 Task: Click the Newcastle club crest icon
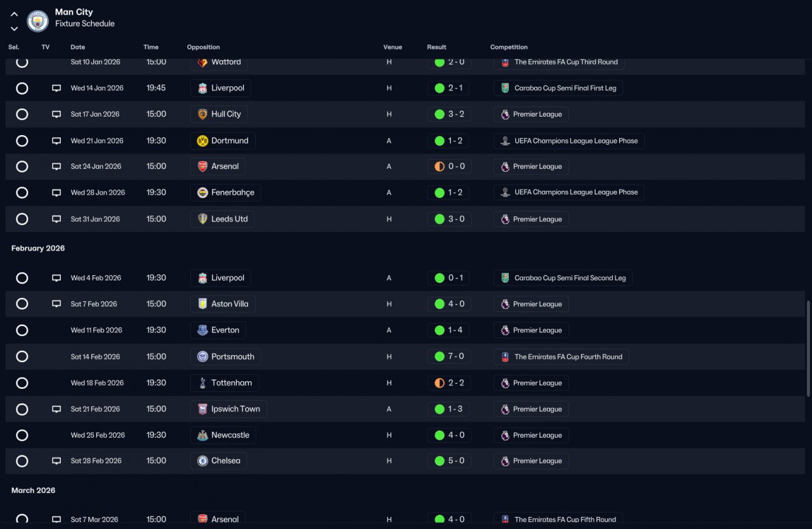click(x=202, y=435)
